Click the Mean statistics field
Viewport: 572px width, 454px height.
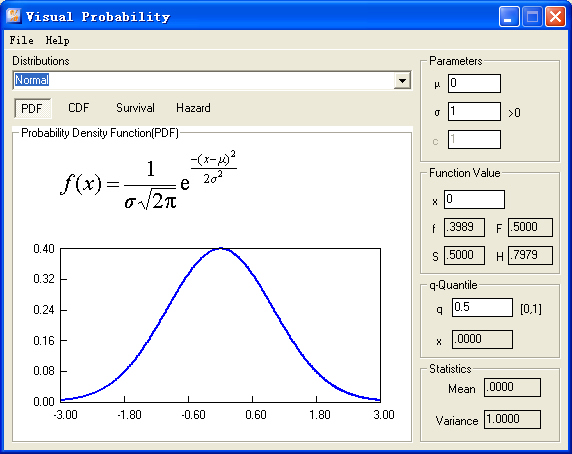point(512,387)
